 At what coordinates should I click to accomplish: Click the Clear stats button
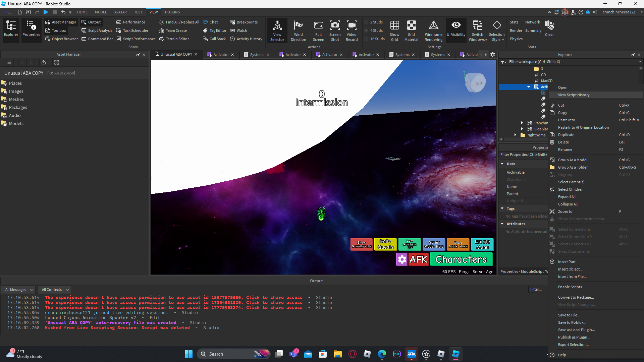[x=549, y=28]
